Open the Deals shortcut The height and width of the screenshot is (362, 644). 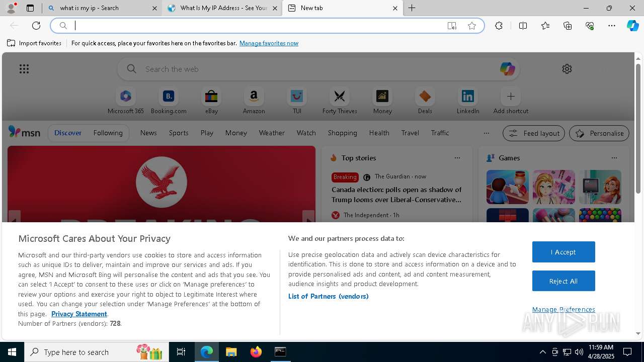click(425, 101)
